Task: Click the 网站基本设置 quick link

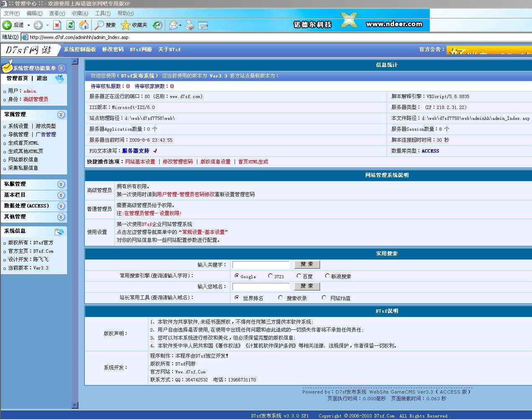Action: point(140,162)
